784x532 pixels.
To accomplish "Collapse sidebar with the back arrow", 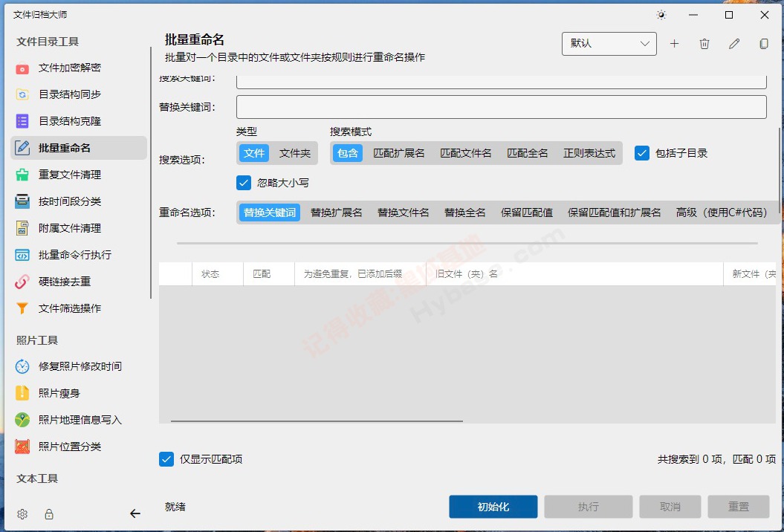I will tap(135, 513).
